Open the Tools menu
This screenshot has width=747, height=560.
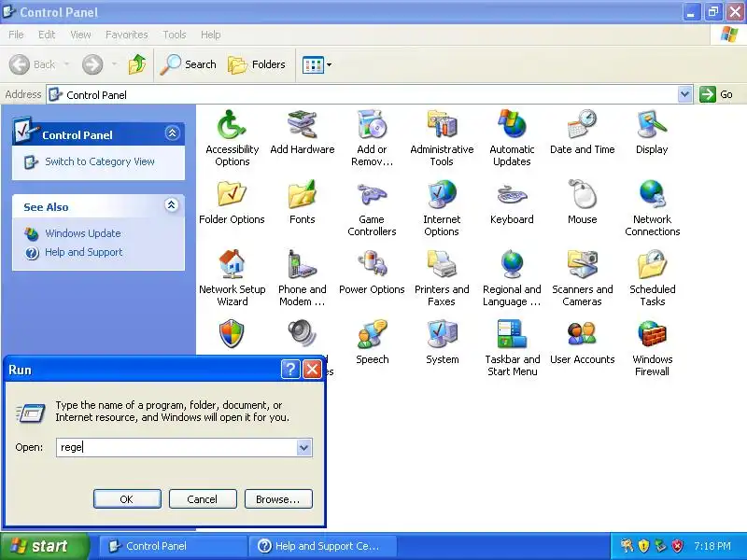(175, 35)
